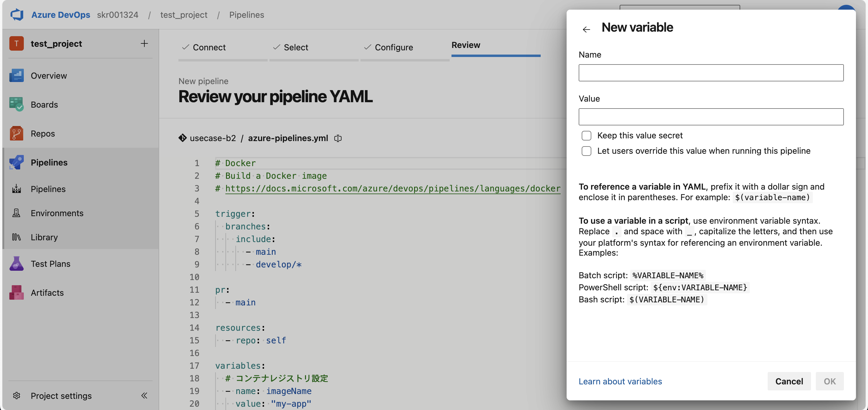Copy the azure-pipelines.yml file path icon
Image resolution: width=868 pixels, height=410 pixels.
pos(338,138)
